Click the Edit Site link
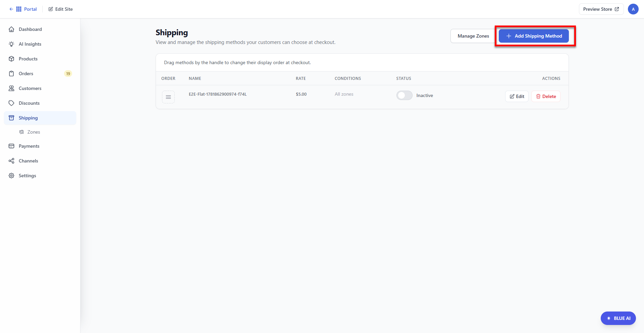 click(60, 9)
